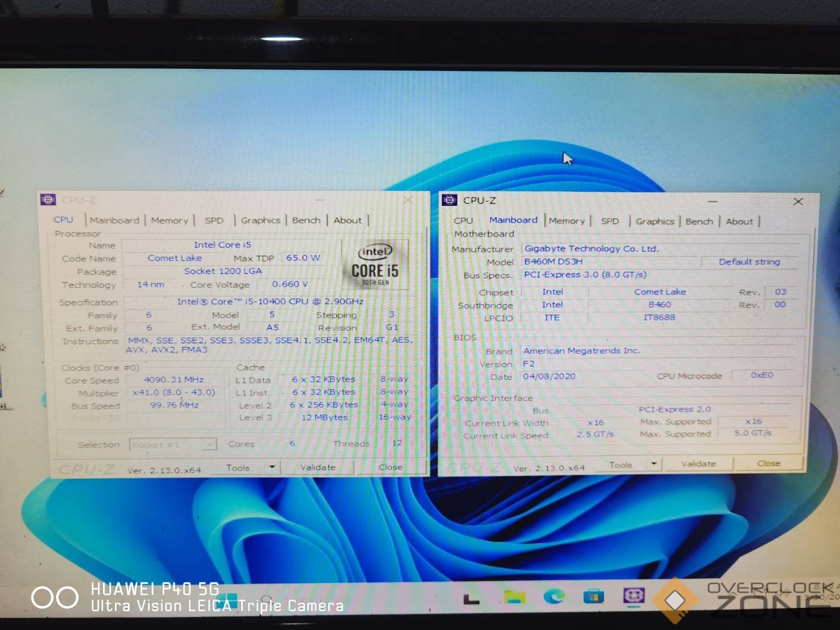Switch to the CPU tab in the Motherboard window
The width and height of the screenshot is (840, 630).
464,221
